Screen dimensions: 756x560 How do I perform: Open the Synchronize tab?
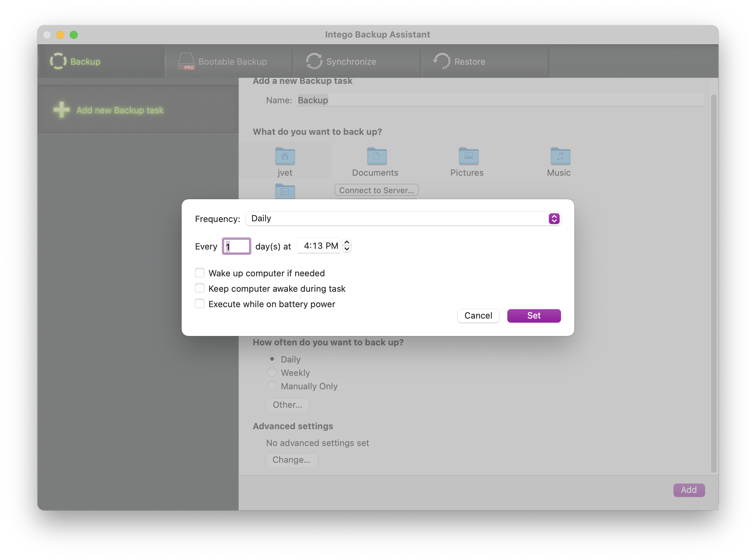coord(357,61)
